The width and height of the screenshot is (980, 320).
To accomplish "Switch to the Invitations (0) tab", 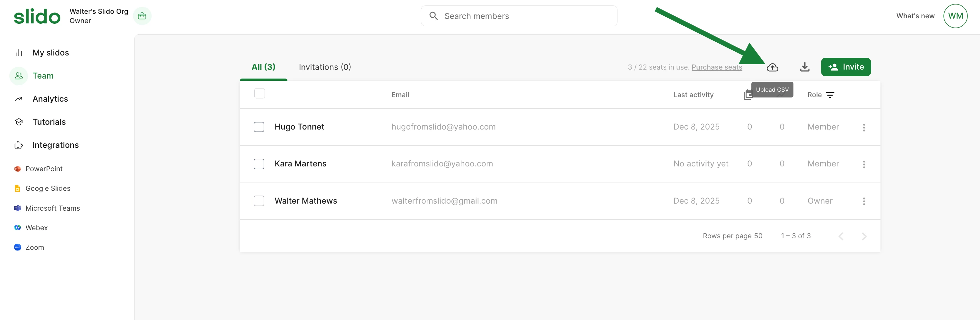I will (325, 67).
